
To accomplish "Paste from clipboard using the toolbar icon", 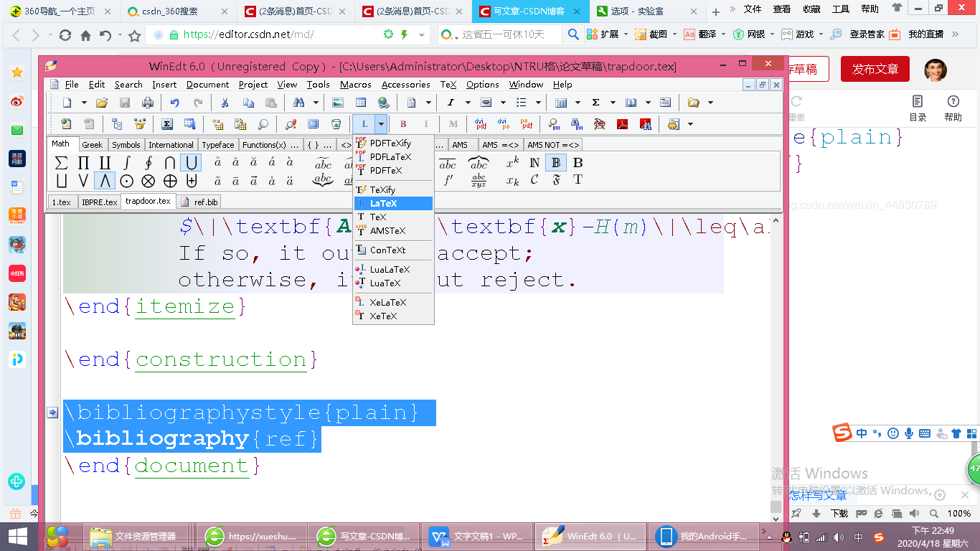I will (x=270, y=103).
